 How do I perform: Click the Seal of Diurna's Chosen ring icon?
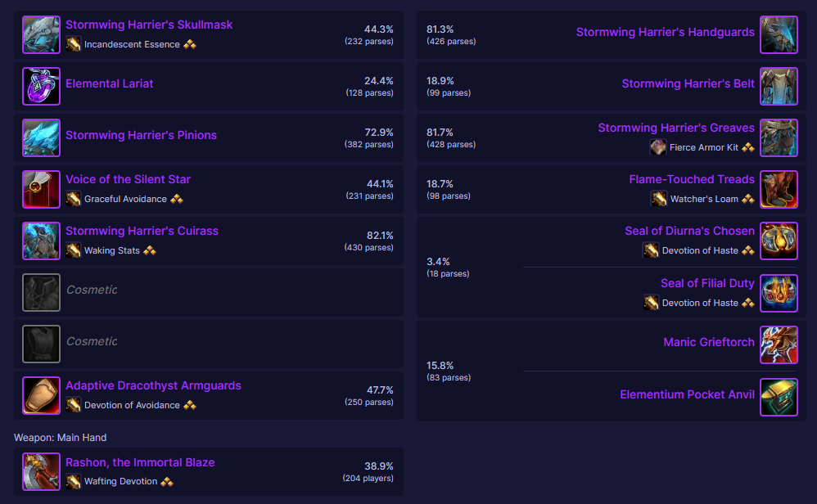click(x=779, y=241)
